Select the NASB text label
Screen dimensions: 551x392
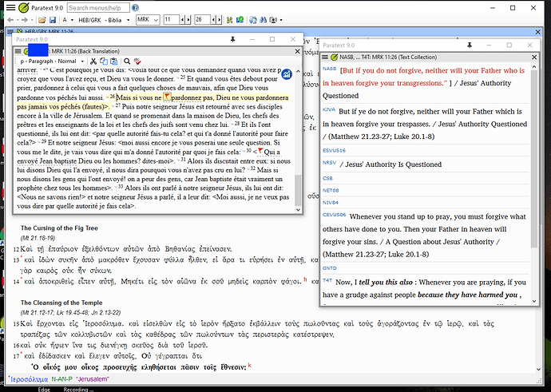329,69
